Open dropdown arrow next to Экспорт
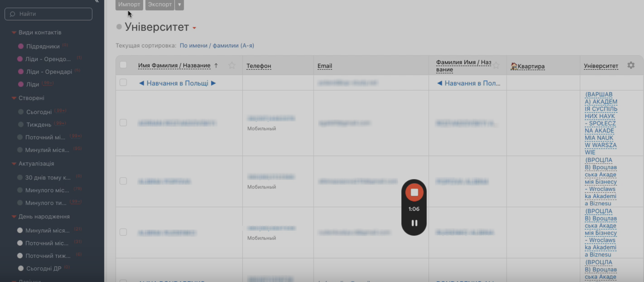 tap(179, 5)
